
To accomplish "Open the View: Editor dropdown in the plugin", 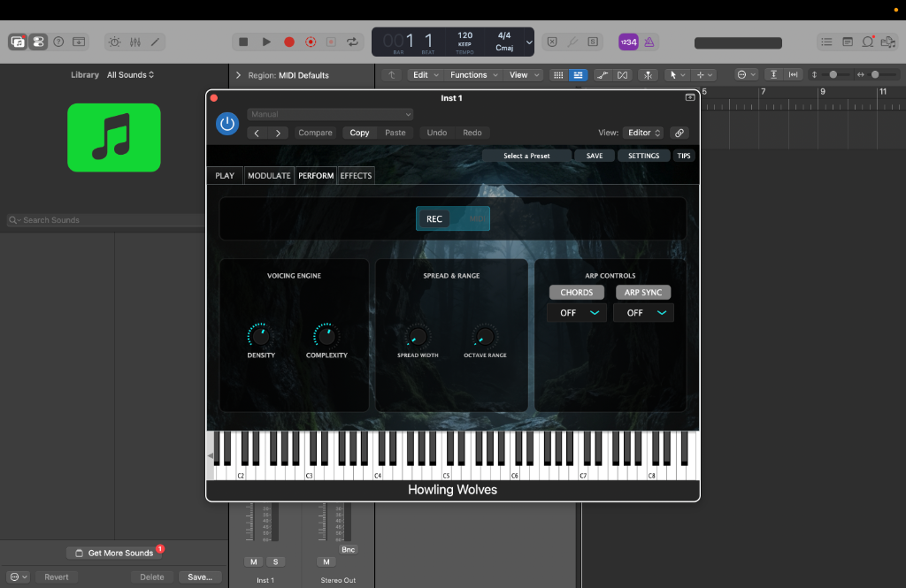I will (x=643, y=132).
